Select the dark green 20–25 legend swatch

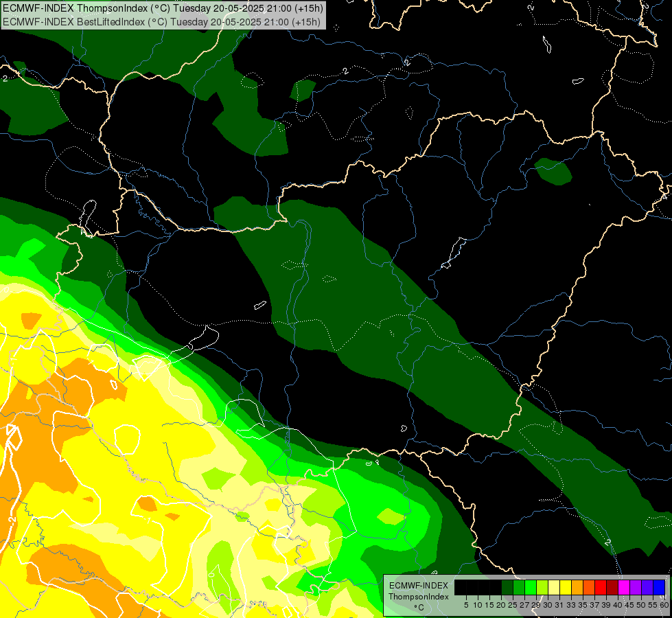click(507, 587)
